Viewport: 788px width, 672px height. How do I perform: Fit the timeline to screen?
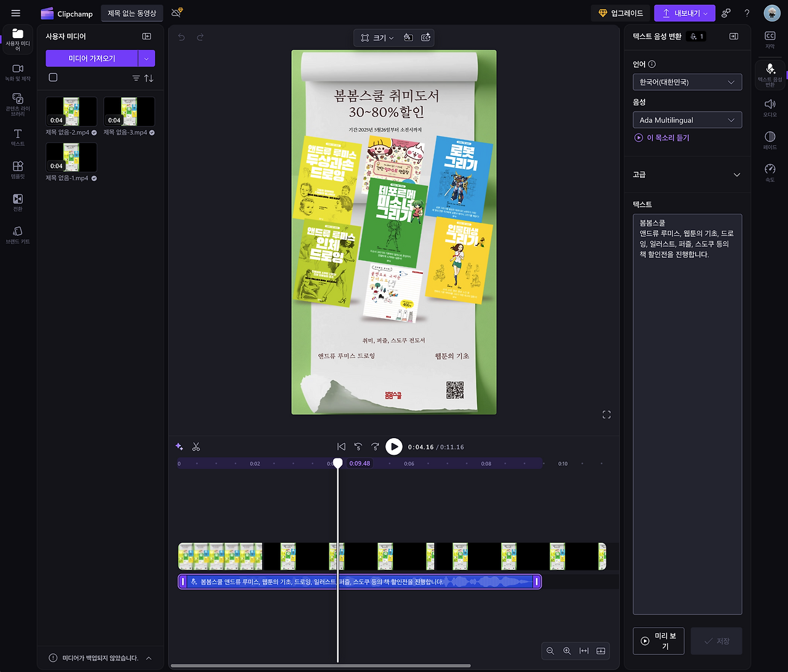(584, 650)
